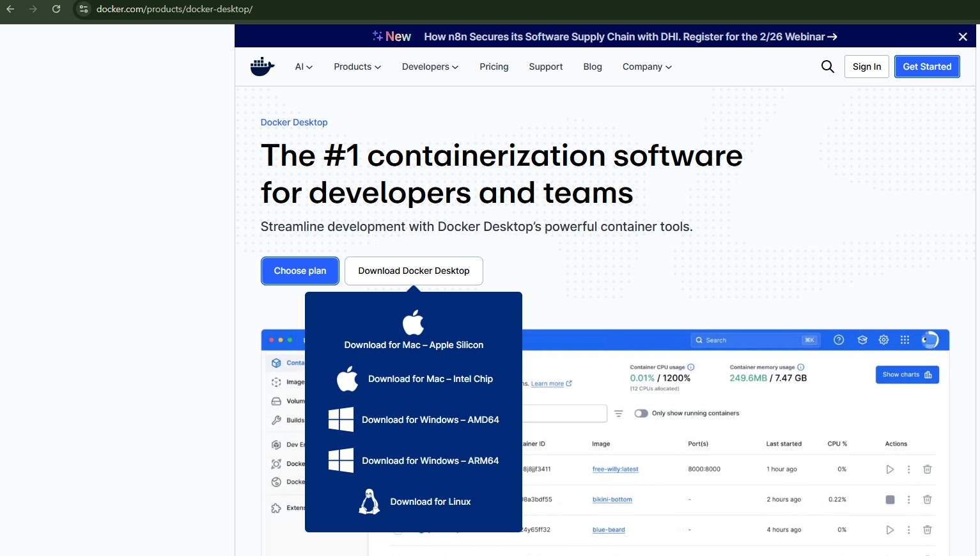Click the Sign In button

pos(867,67)
